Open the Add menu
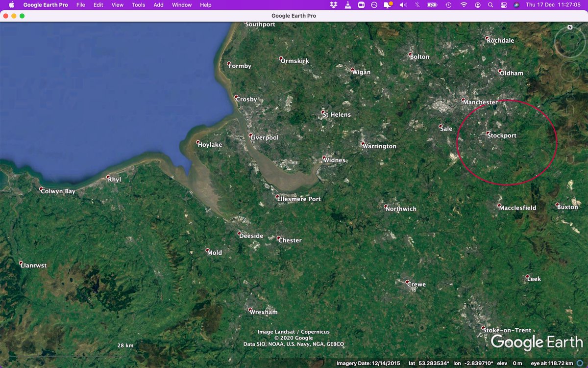This screenshot has height=368, width=588. point(158,5)
